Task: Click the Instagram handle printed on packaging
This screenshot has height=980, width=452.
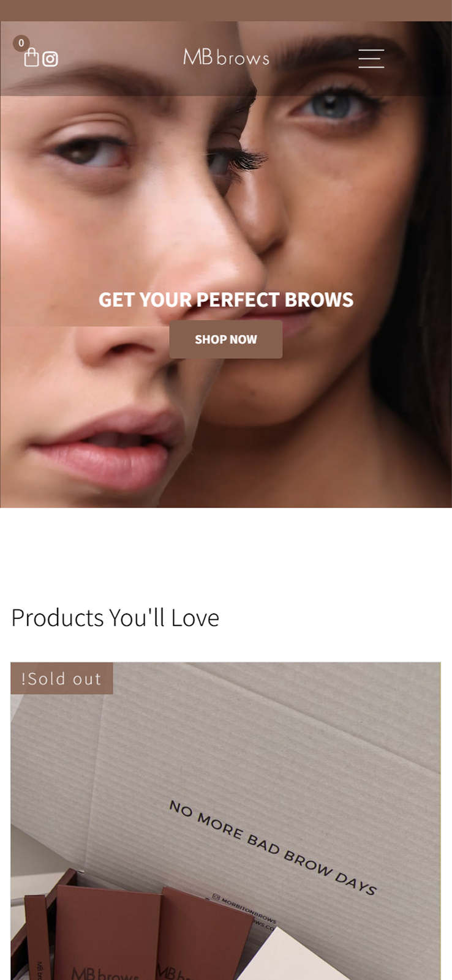Action: (245, 908)
